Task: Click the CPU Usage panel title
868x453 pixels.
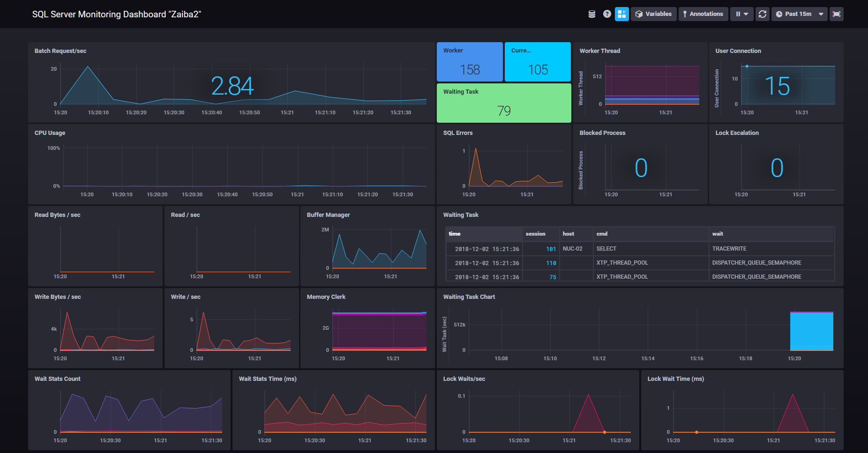Action: [x=50, y=133]
